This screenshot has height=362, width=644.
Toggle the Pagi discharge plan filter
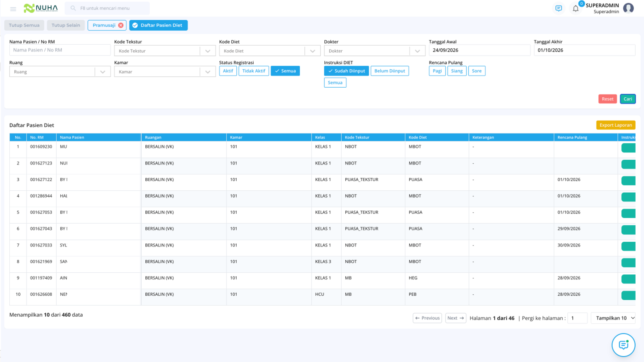pos(437,71)
